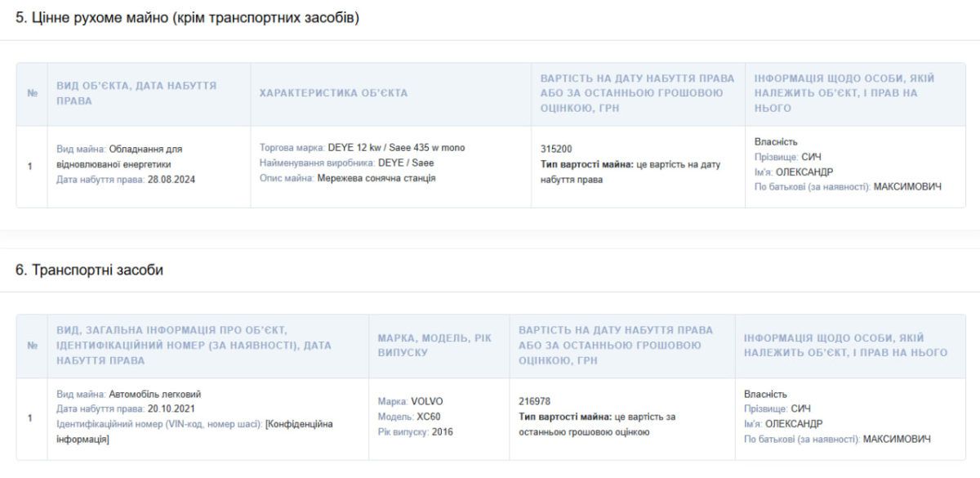The height and width of the screenshot is (478, 980).
Task: Click 'Марка, модель, рік випуску' column header
Action: pos(434,345)
